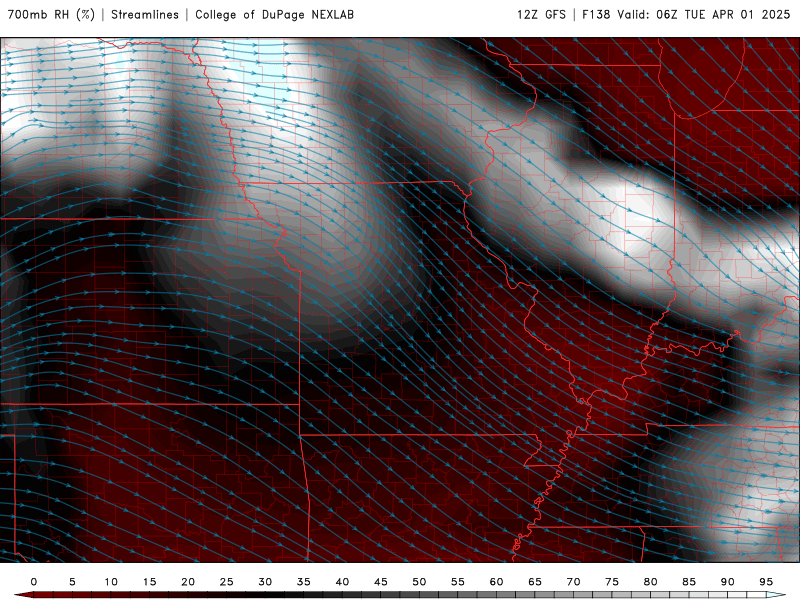Image resolution: width=800 pixels, height=600 pixels.
Task: Click "College of DuPage NEXLAB" text
Action: [x=274, y=14]
